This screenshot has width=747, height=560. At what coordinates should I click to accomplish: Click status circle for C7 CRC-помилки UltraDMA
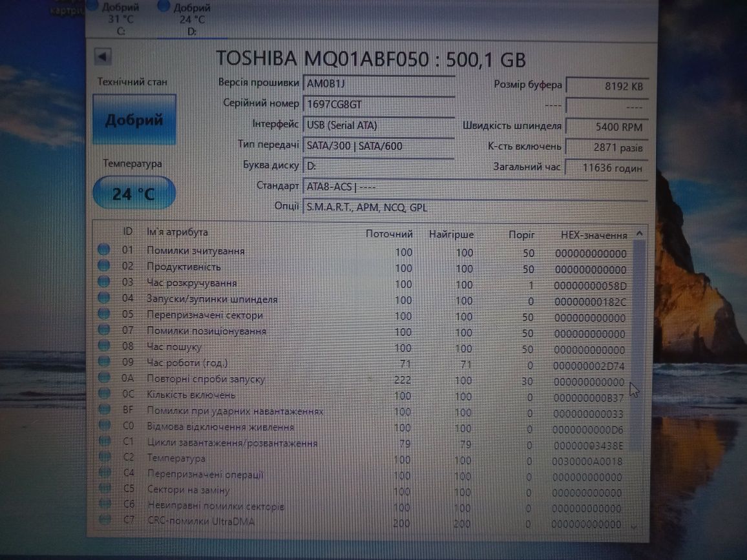pyautogui.click(x=105, y=519)
